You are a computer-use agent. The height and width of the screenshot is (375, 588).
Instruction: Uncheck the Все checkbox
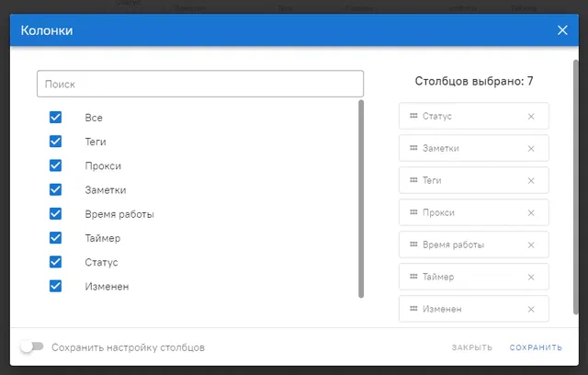pos(55,118)
